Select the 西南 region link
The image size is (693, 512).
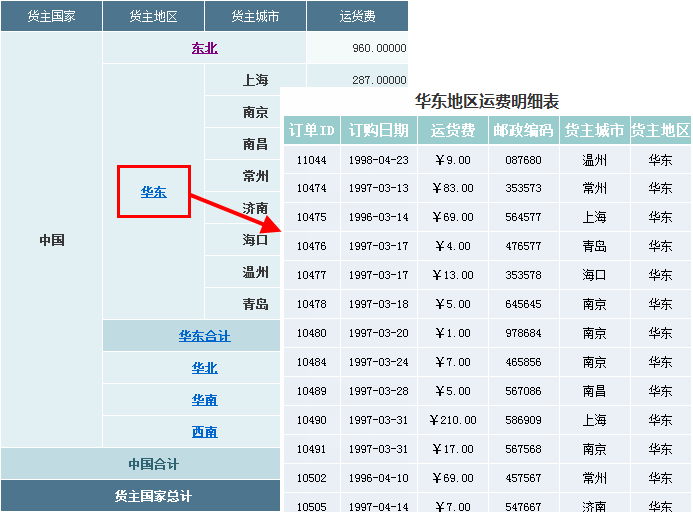204,432
